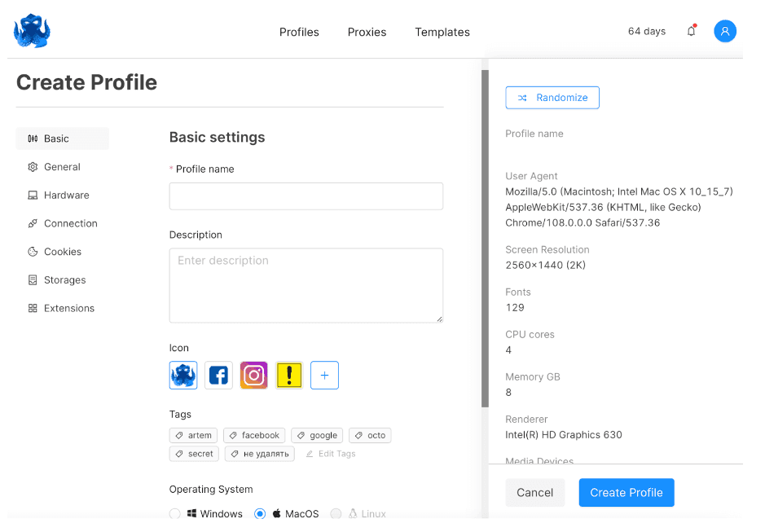Select the MacOS radio button
Image resolution: width=765 pixels, height=532 pixels.
(260, 514)
